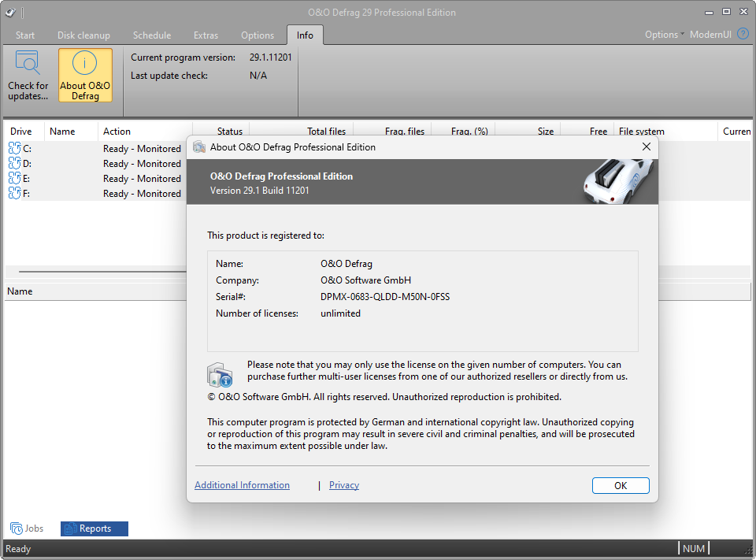Viewport: 756px width, 560px height.
Task: Minimize the O&O Defrag main window
Action: point(709,12)
